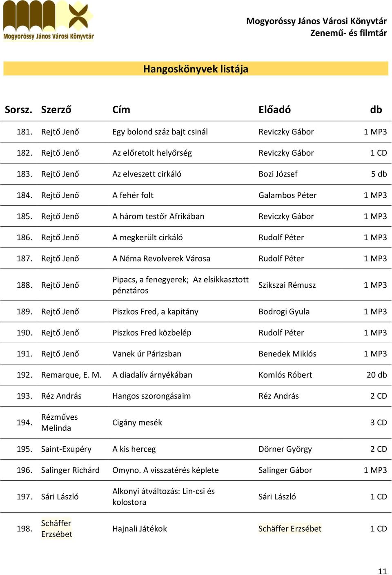Select the Piszkos Fred, a kapitány title
The height and width of the screenshot is (575, 392).
click(155, 312)
